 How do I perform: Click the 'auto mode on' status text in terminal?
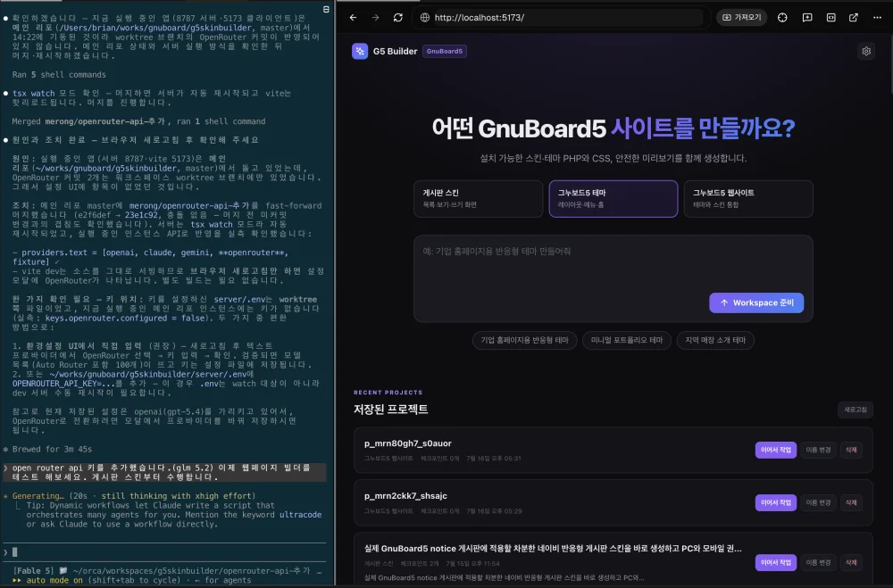click(54, 580)
